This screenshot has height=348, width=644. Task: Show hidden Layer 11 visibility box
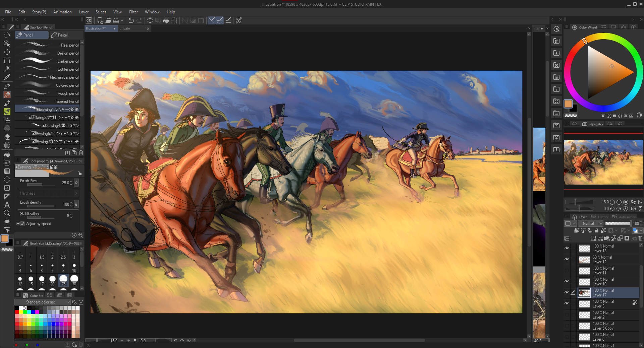click(567, 270)
